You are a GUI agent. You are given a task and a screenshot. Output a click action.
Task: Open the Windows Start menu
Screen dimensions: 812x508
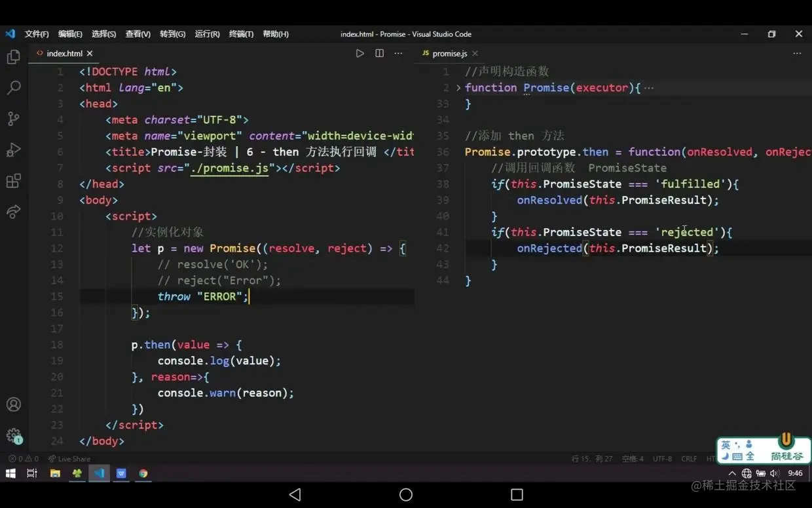click(10, 473)
